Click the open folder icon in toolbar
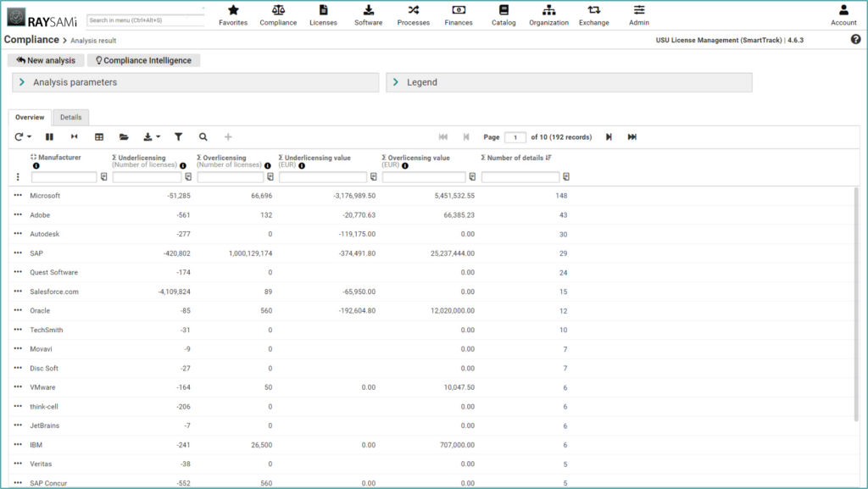 [x=124, y=136]
